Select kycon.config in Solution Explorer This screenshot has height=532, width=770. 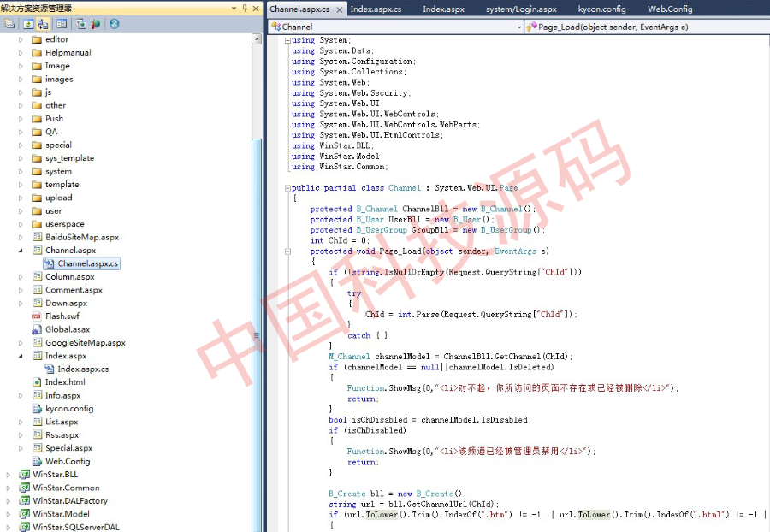[x=69, y=409]
